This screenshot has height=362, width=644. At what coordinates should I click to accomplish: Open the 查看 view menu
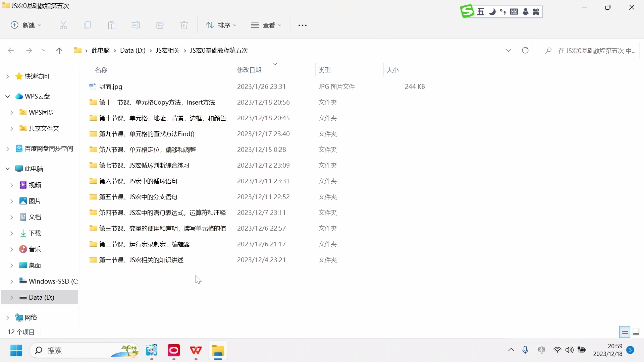266,25
